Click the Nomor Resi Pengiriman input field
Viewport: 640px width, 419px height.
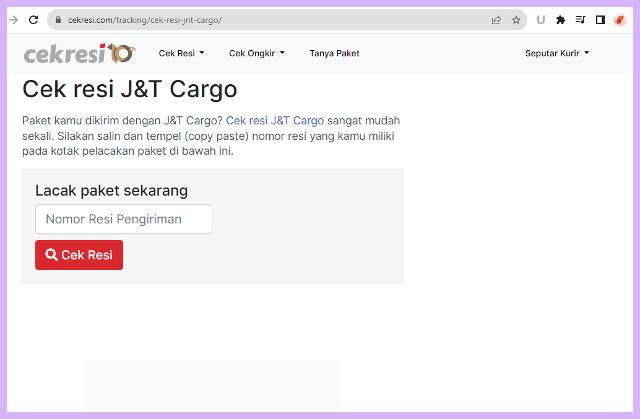pos(124,219)
